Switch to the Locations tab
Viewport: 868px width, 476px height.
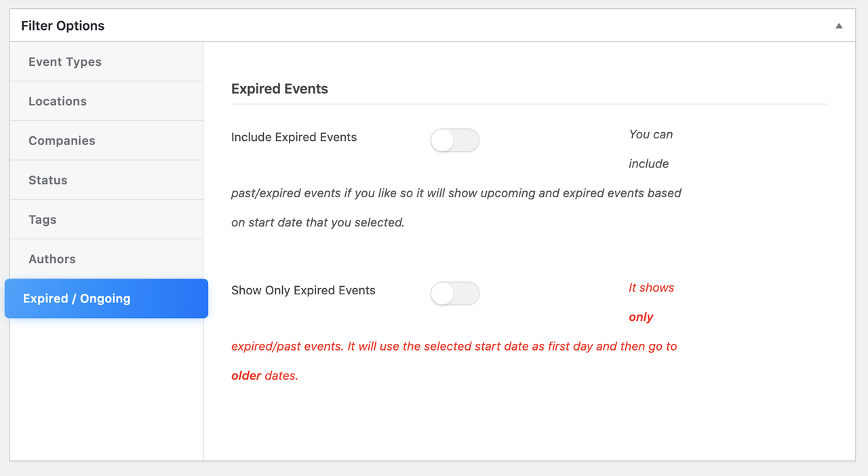point(58,101)
